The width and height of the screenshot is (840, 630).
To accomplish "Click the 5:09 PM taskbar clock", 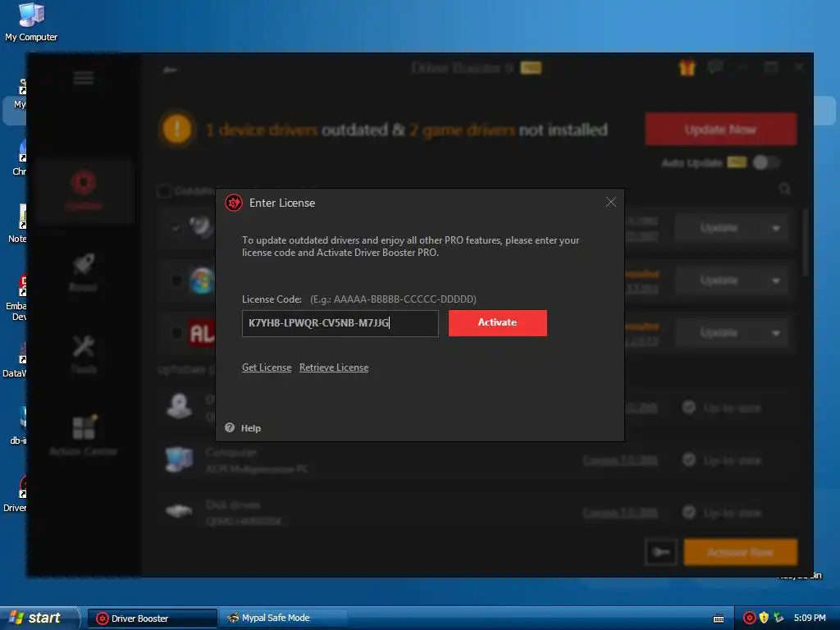I will pos(810,619).
